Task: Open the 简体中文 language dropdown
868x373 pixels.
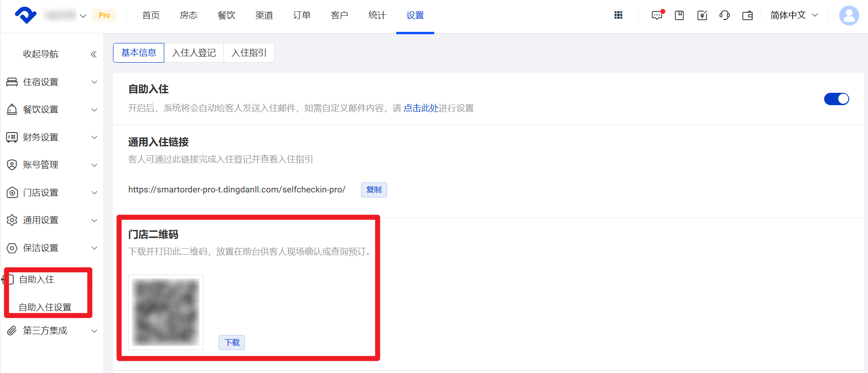Action: pyautogui.click(x=793, y=15)
